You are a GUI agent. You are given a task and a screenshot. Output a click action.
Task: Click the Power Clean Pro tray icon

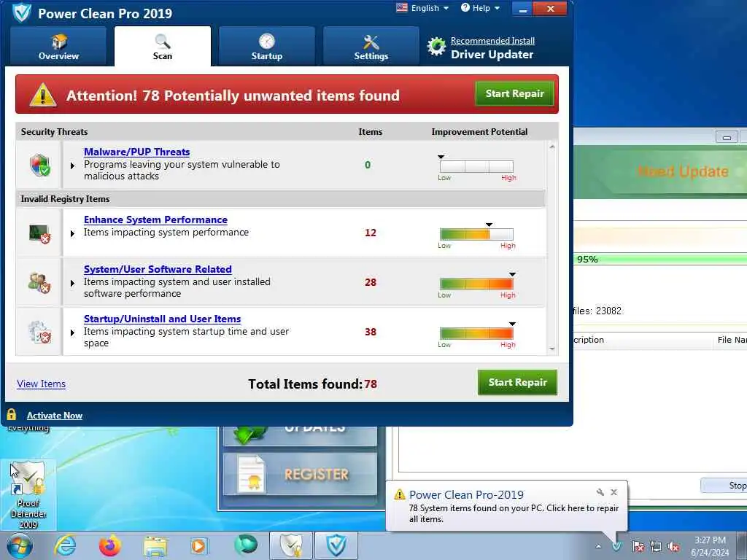(616, 545)
